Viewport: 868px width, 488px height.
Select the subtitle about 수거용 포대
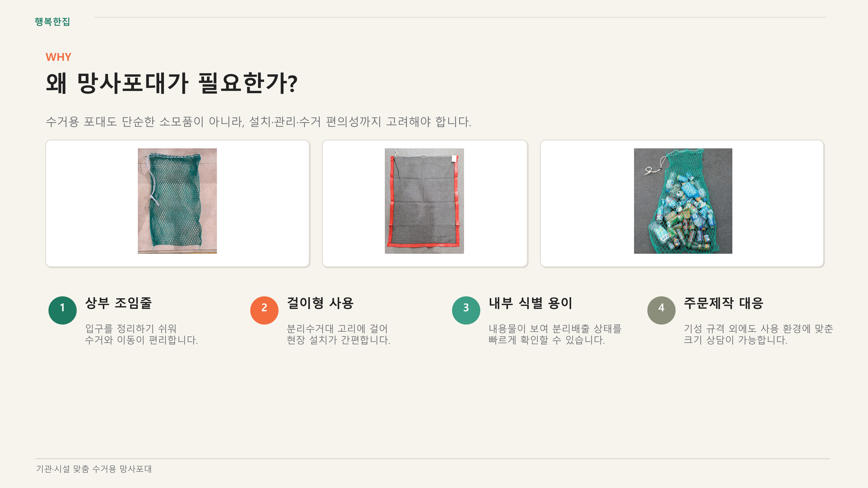(258, 122)
